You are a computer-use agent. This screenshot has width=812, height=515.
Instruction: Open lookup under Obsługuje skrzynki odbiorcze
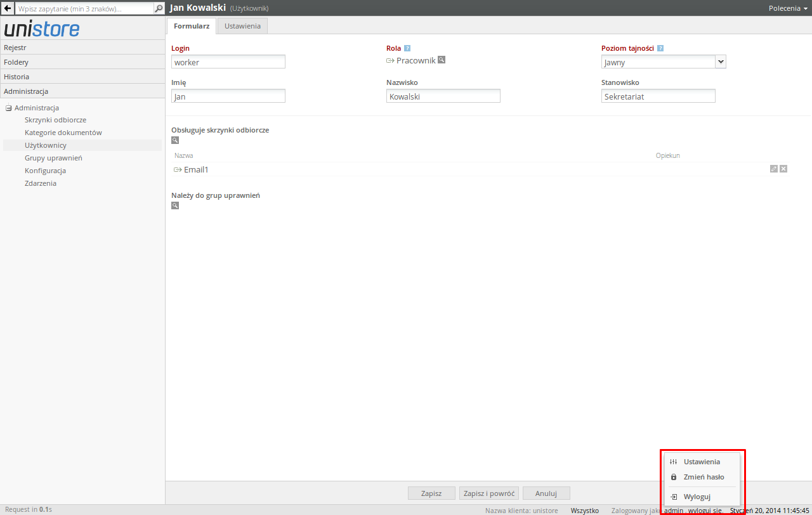click(x=175, y=140)
